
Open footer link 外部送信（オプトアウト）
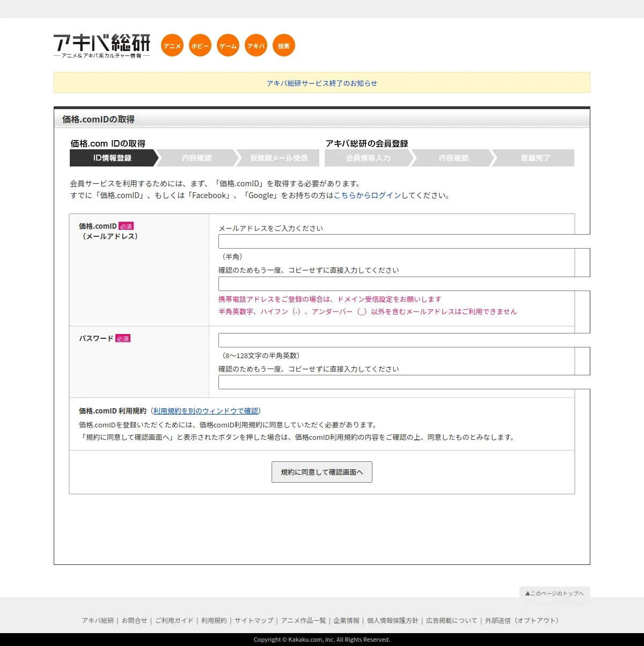pos(523,620)
